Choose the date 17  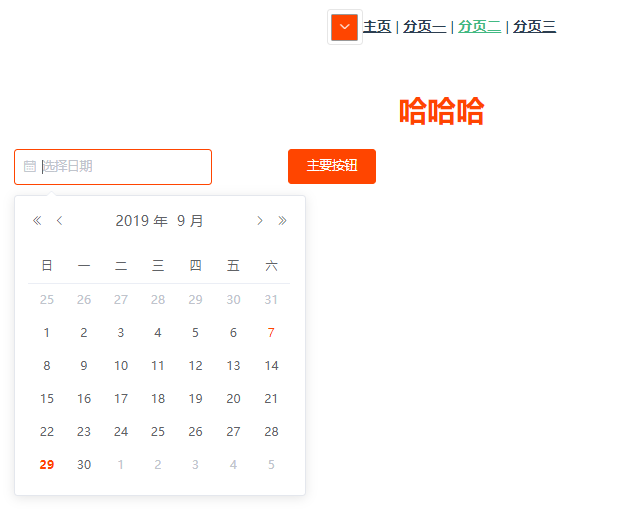click(121, 399)
